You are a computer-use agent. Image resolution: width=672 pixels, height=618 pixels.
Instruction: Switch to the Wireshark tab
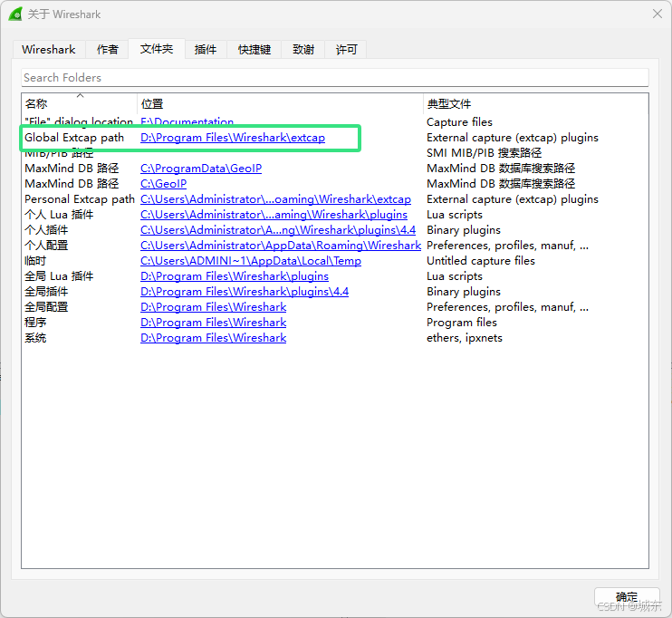[x=48, y=49]
